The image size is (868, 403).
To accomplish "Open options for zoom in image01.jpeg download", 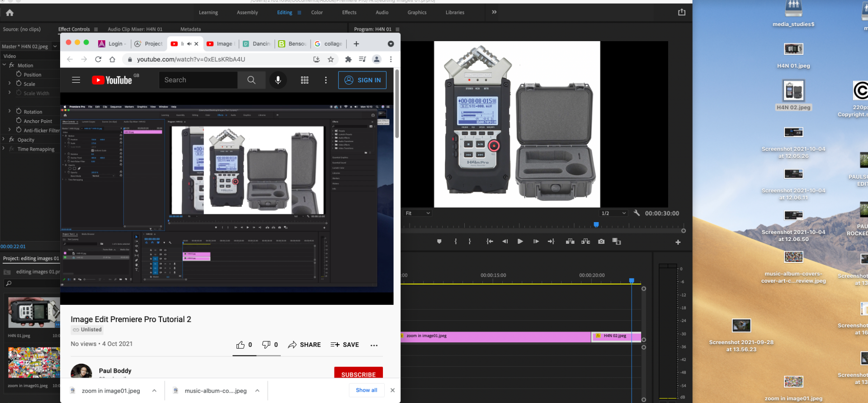I will [x=154, y=391].
